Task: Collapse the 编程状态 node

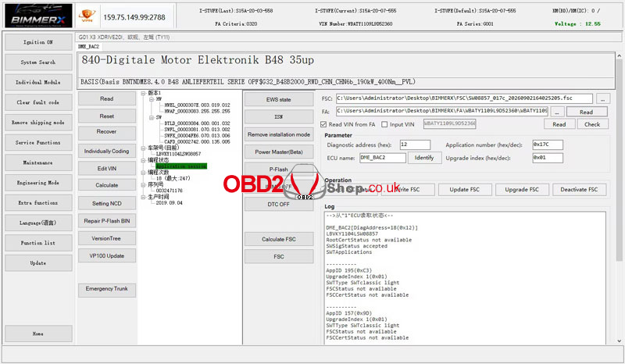Action: (144, 160)
